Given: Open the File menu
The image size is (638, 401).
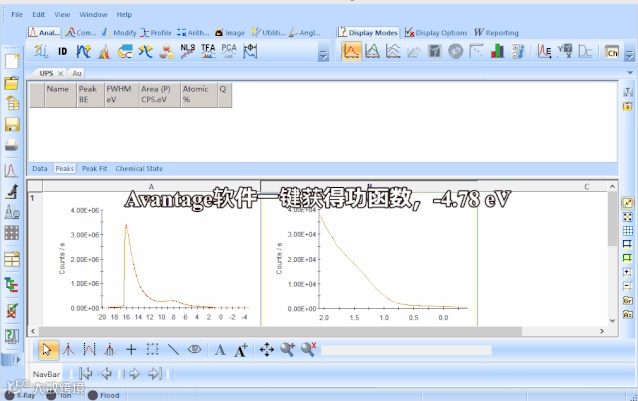Looking at the screenshot, I should tap(17, 15).
